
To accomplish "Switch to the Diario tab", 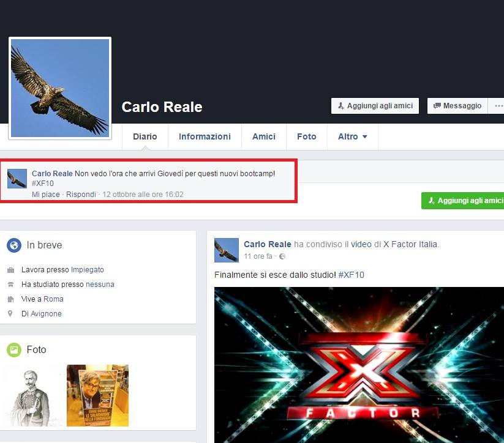I will pos(145,136).
